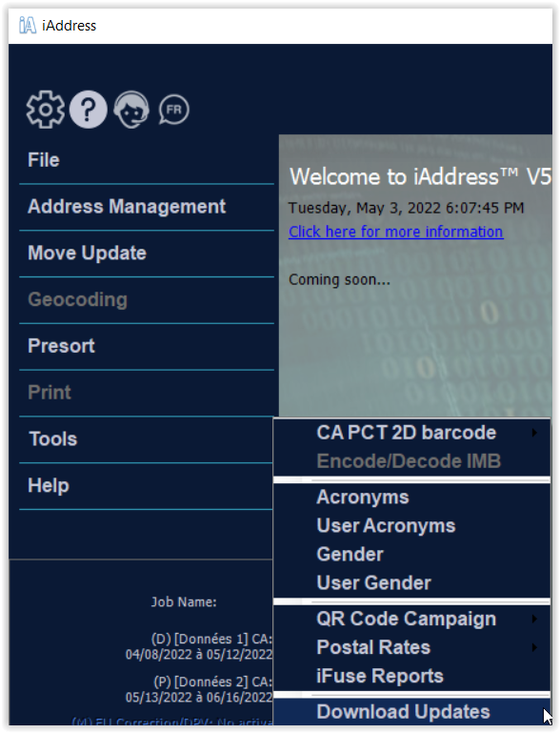Click the iAddress logo in title bar

pyautogui.click(x=28, y=25)
